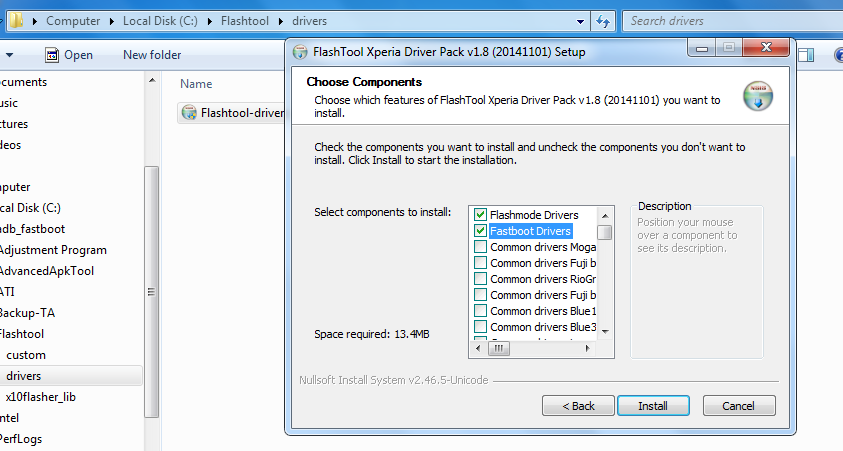This screenshot has width=843, height=451.
Task: Enable Common drivers RioGr checkbox
Action: 480,279
